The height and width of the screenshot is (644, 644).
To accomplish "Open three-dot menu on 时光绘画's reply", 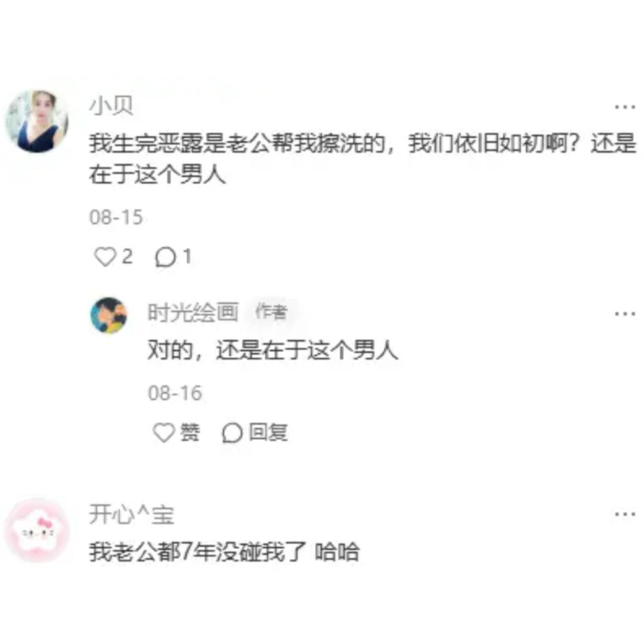I will pyautogui.click(x=625, y=314).
